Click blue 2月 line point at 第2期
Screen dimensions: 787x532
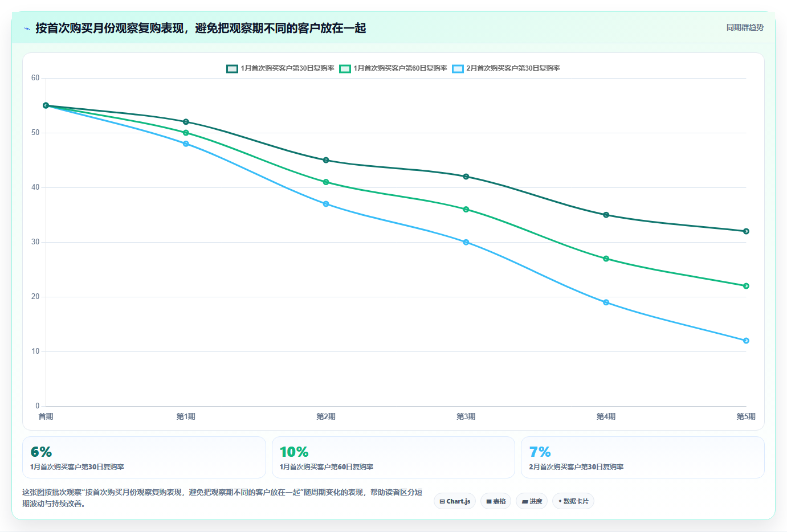click(x=326, y=204)
